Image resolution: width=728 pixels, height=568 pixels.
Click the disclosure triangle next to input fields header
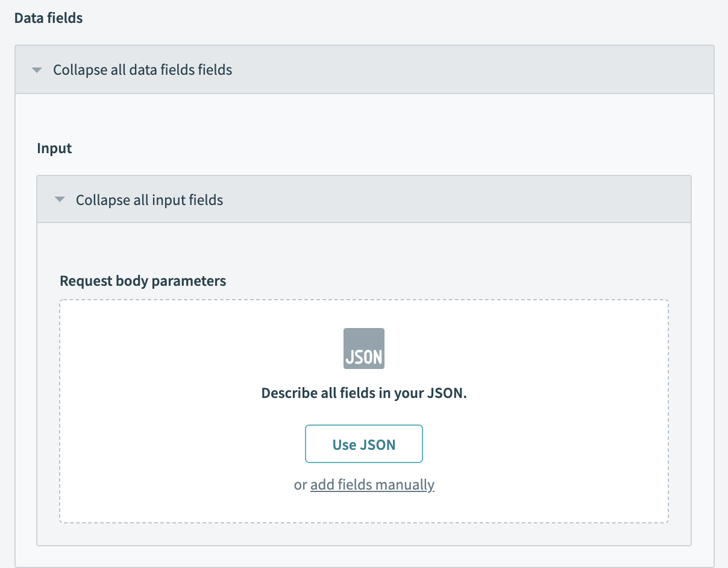click(x=59, y=199)
